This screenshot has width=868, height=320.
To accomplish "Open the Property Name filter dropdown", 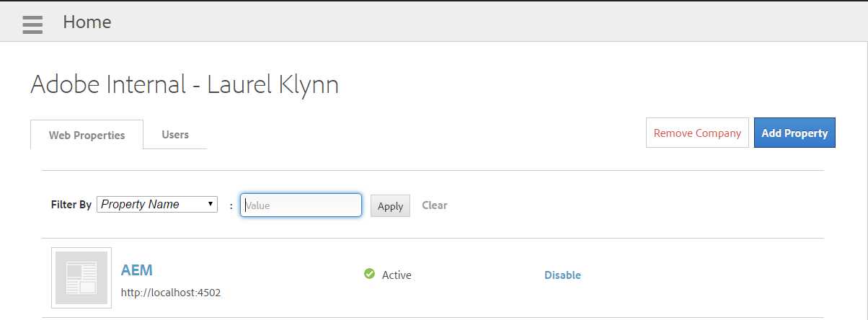I will 156,205.
